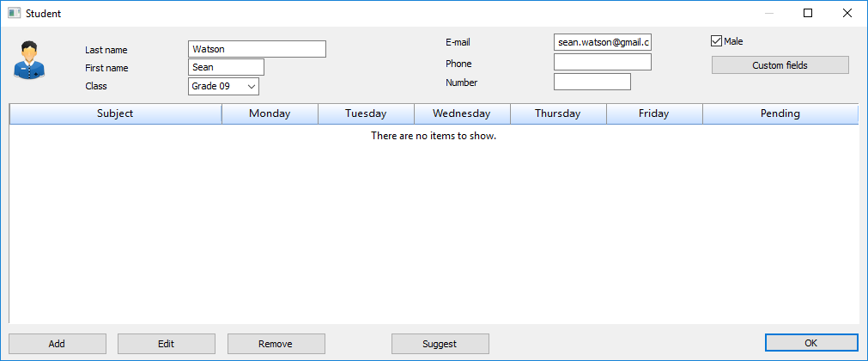Confirm with the OK button
The width and height of the screenshot is (868, 361).
[x=811, y=343]
